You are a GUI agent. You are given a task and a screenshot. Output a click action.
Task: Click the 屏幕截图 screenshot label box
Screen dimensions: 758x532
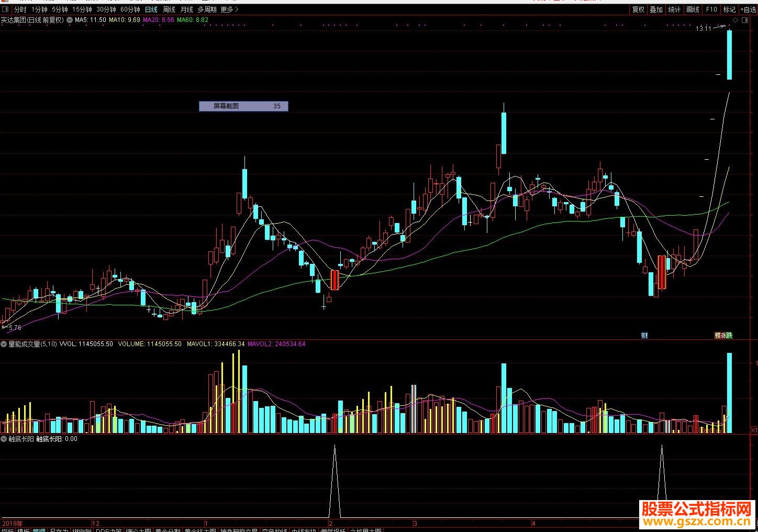(x=243, y=106)
